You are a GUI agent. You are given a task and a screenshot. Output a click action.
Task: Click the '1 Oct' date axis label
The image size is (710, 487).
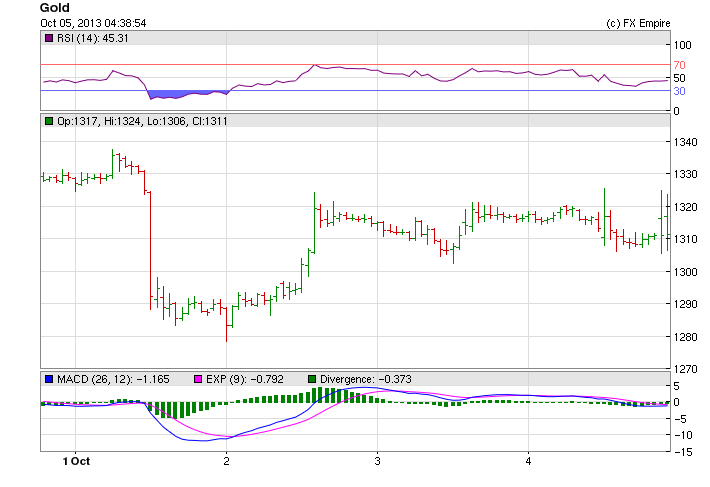tap(76, 461)
